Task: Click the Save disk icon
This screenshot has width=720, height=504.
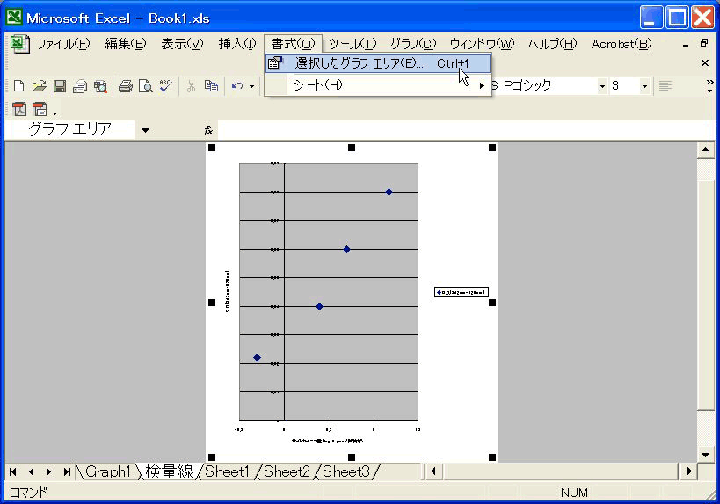Action: click(x=60, y=86)
